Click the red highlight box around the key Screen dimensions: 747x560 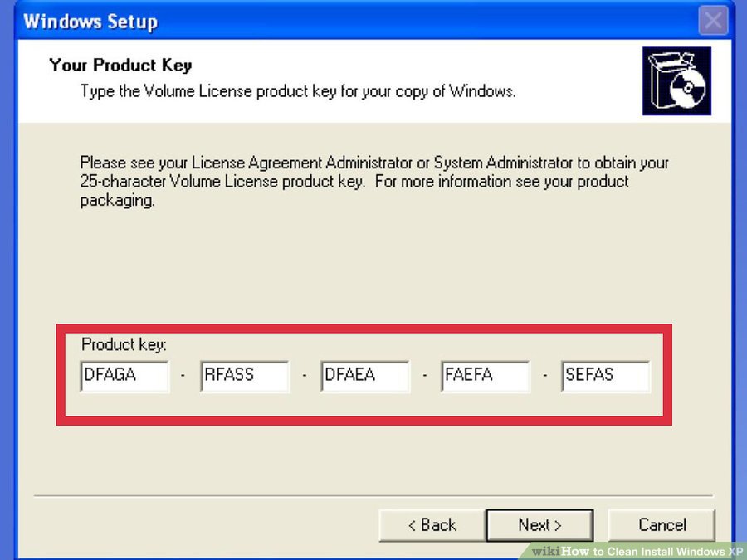coord(365,330)
